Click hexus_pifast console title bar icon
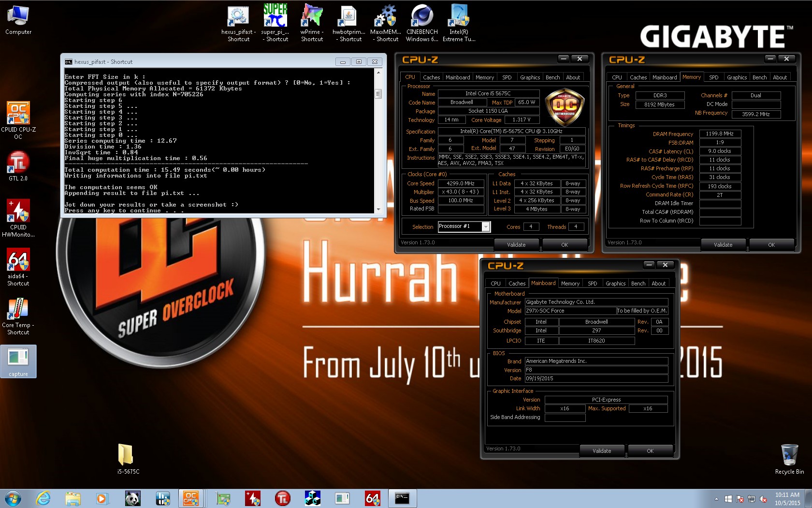Screen dimensions: 812x508 point(69,62)
